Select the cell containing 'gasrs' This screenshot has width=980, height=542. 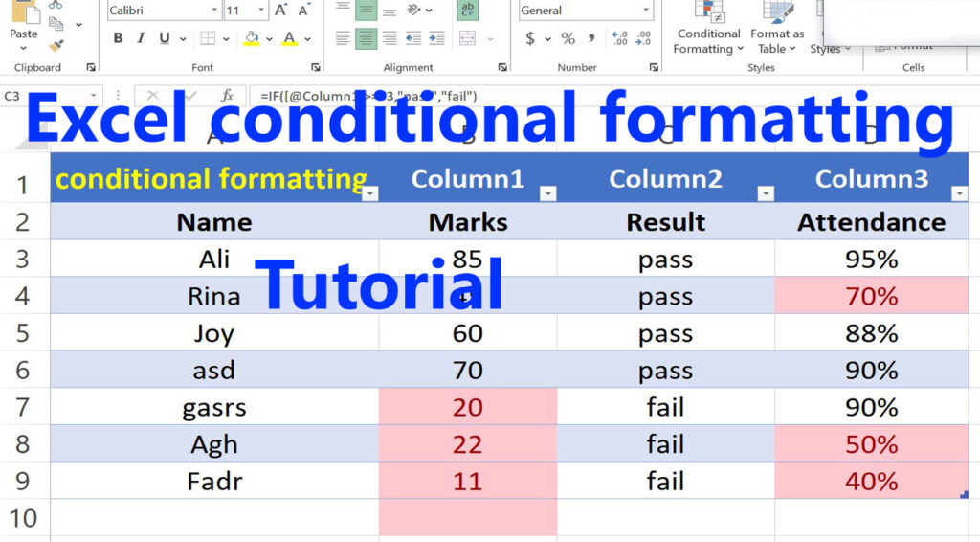click(x=214, y=407)
